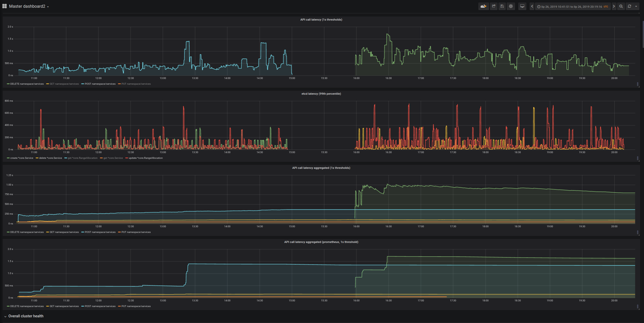Click Grafana home grid icon
Image resolution: width=644 pixels, height=323 pixels.
(x=4, y=6)
